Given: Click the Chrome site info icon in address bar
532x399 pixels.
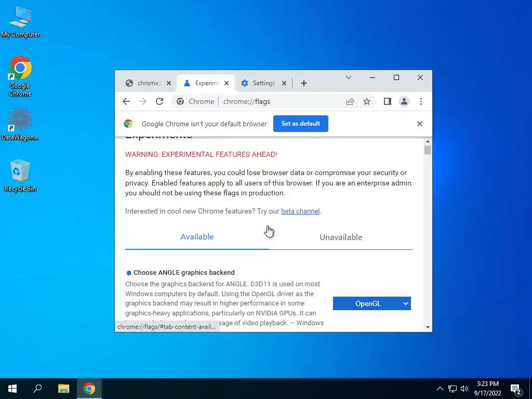Looking at the screenshot, I should click(180, 101).
